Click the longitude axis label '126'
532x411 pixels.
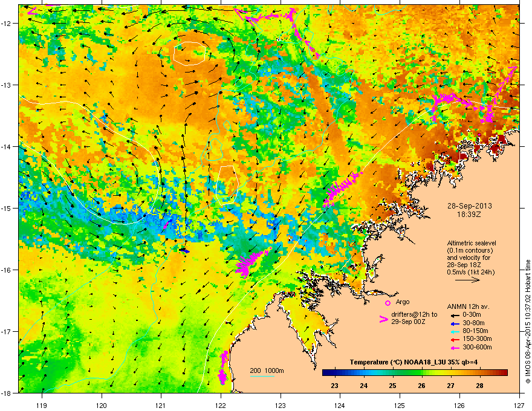pos(459,405)
